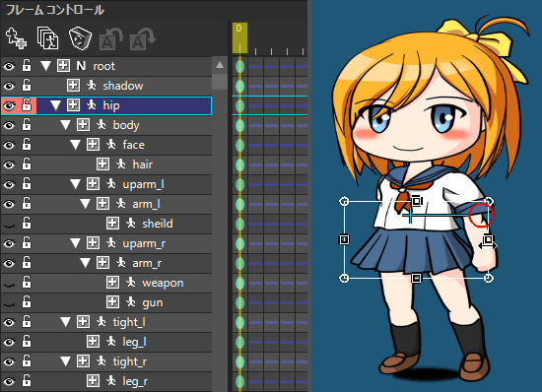
Task: Click the top-left rotate handle of selection
Action: click(x=344, y=201)
